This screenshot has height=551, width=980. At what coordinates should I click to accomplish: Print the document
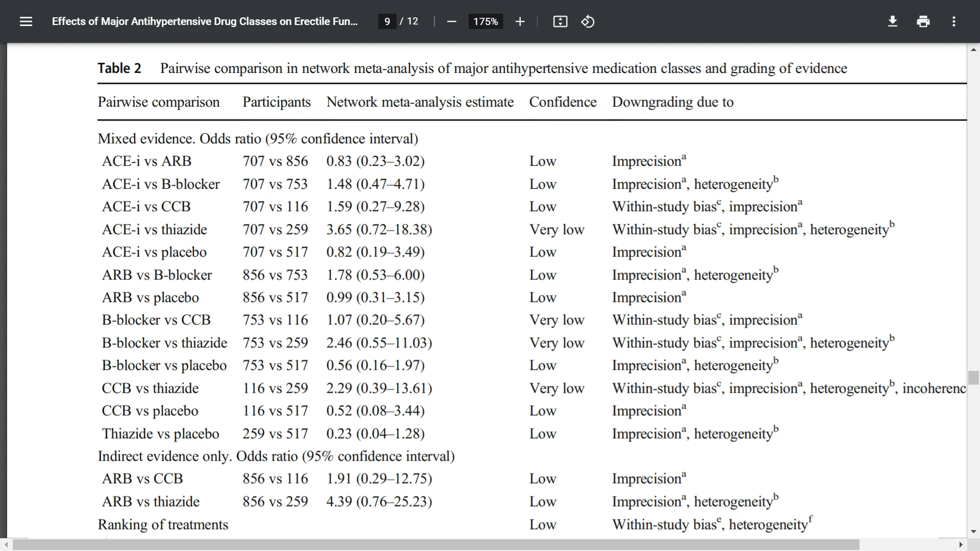pyautogui.click(x=923, y=21)
